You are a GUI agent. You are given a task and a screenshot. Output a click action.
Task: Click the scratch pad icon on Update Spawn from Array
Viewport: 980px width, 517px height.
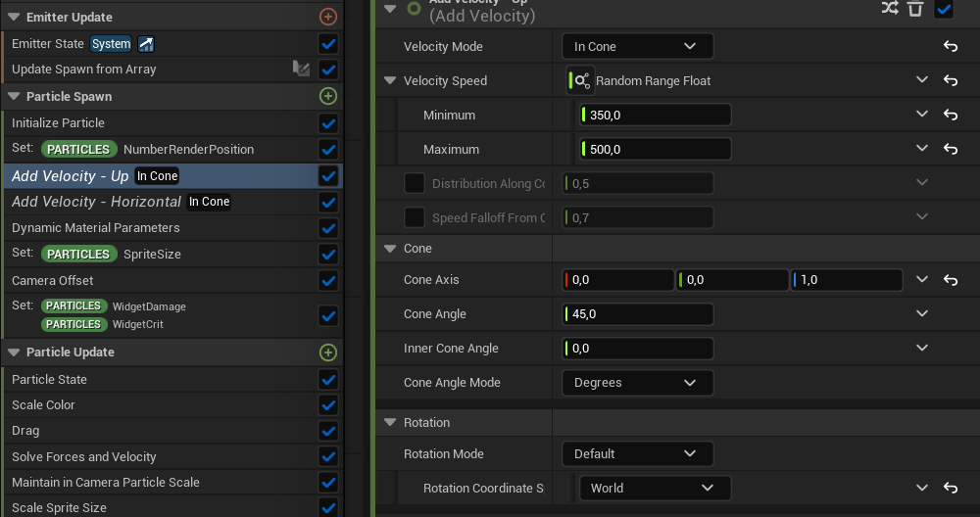(x=301, y=70)
